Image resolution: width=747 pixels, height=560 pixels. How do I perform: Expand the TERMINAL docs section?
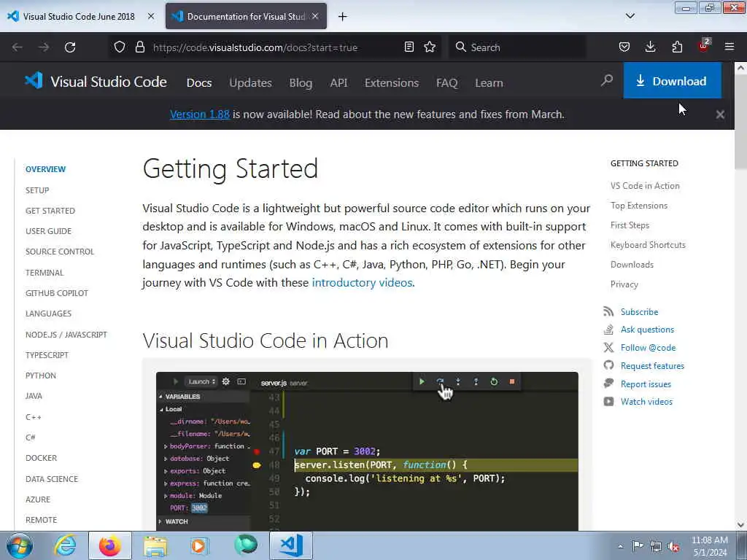(44, 273)
